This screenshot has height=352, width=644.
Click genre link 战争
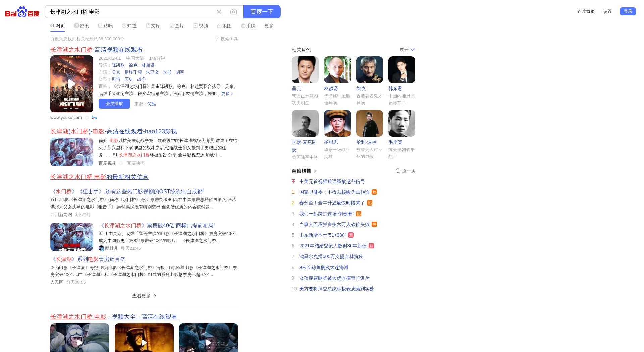click(x=142, y=79)
